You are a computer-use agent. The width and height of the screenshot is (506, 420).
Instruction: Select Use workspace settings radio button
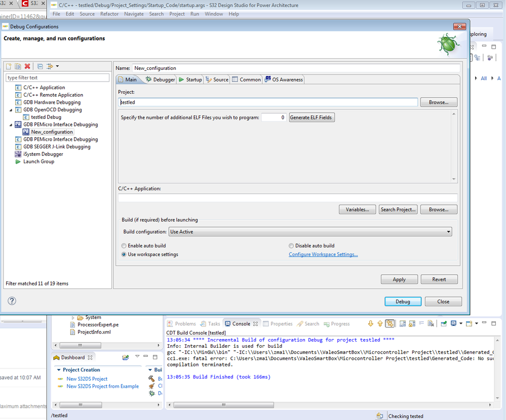124,255
